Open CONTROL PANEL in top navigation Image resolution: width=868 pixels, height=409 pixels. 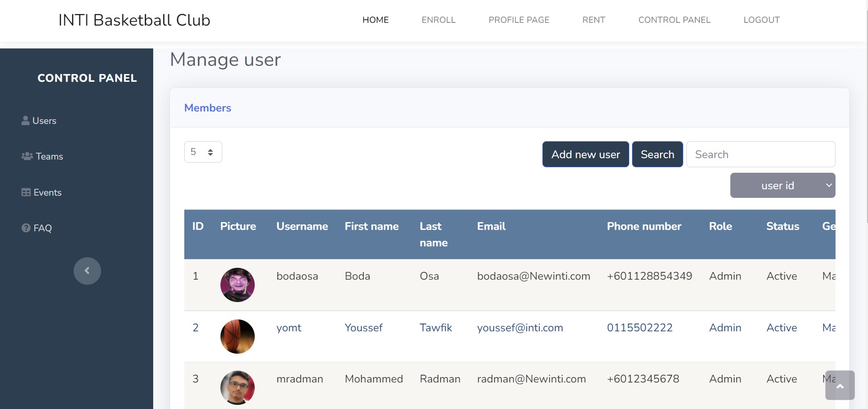click(x=674, y=20)
